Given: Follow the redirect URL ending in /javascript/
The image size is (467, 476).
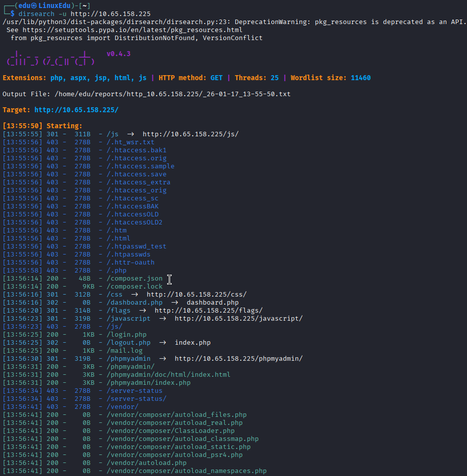Looking at the screenshot, I should (x=239, y=319).
